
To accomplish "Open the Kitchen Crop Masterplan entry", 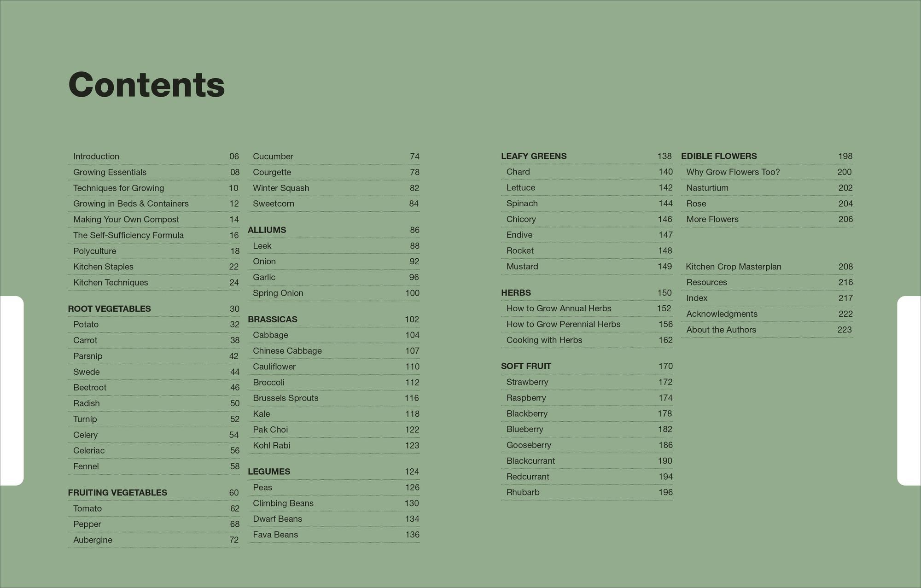I will pos(734,267).
